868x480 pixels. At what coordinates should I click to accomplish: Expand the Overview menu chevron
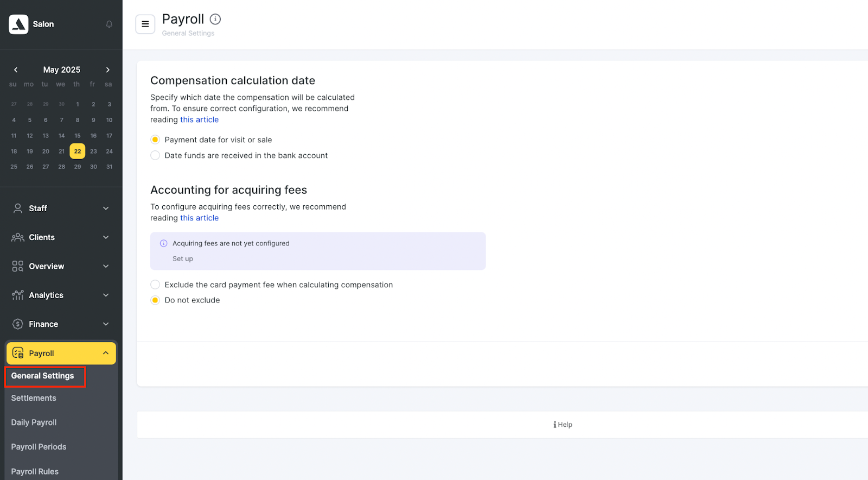(x=106, y=266)
